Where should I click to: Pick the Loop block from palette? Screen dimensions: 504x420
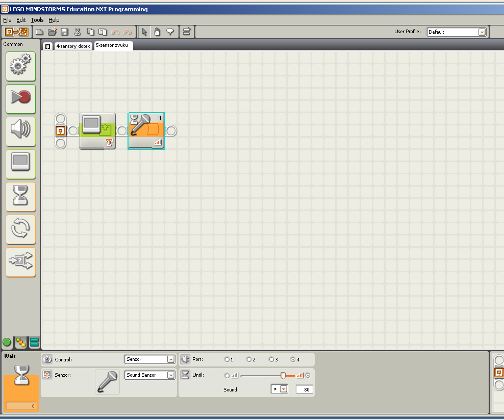[20, 229]
